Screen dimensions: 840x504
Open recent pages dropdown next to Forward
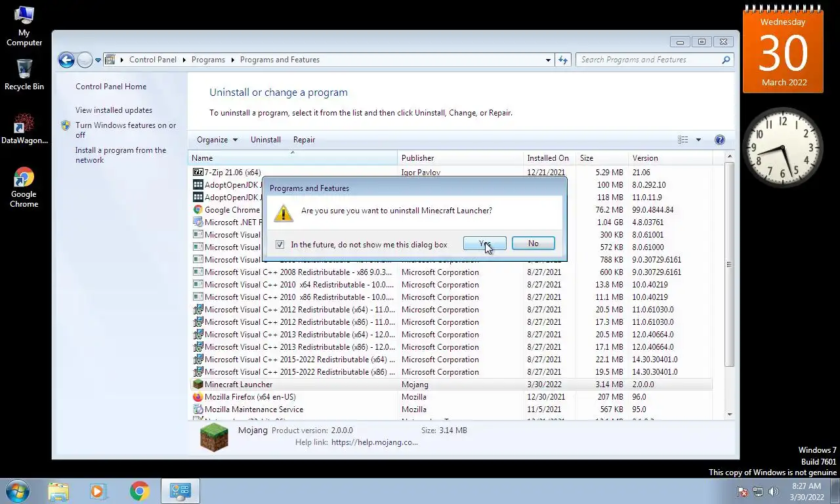[98, 60]
